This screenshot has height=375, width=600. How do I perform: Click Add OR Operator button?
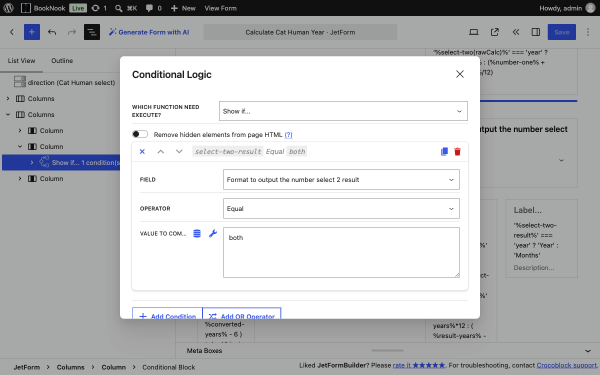point(242,314)
